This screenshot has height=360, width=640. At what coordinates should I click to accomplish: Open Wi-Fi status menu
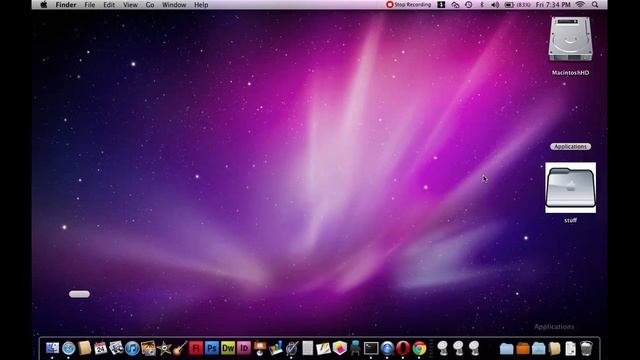(580, 5)
